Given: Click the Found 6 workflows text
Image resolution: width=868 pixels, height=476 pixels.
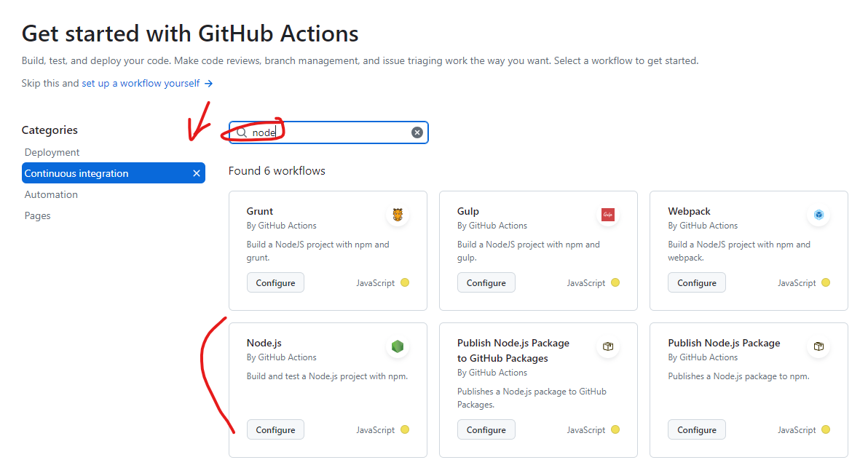Looking at the screenshot, I should coord(277,171).
